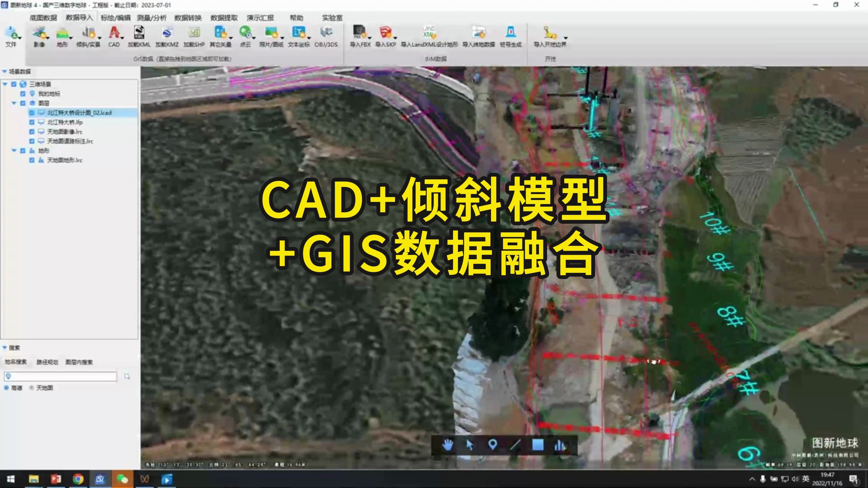This screenshot has height=488, width=868.
Task: Uncheck the 北江特大桥.lfp layer checkbox
Action: point(32,122)
